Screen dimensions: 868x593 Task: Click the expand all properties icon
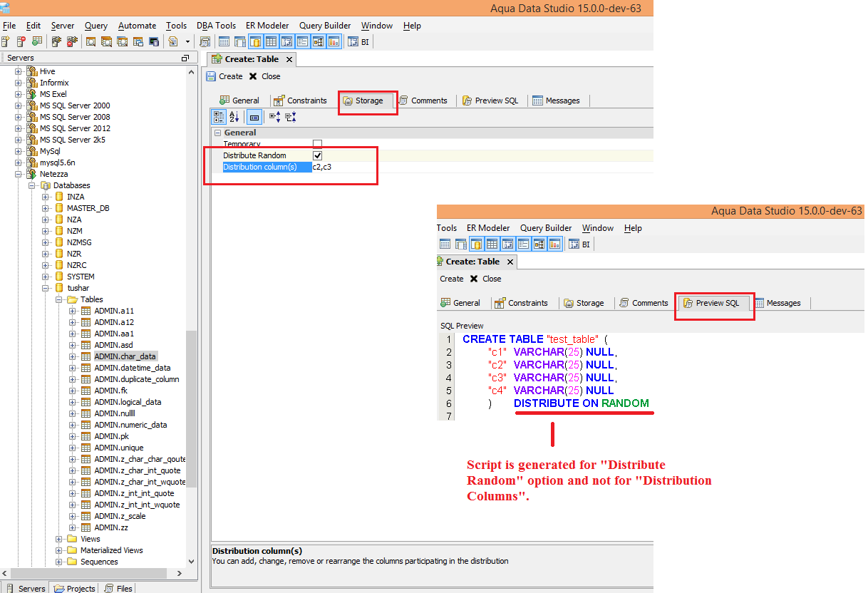[x=275, y=117]
